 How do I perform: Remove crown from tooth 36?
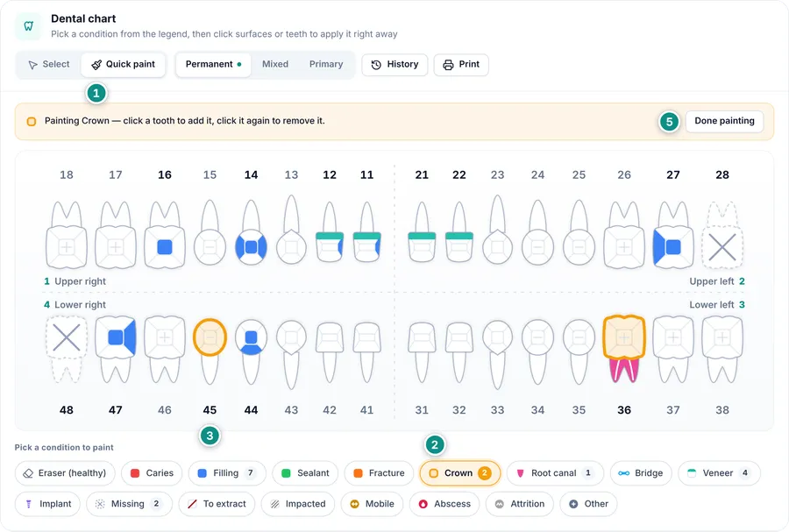(624, 349)
